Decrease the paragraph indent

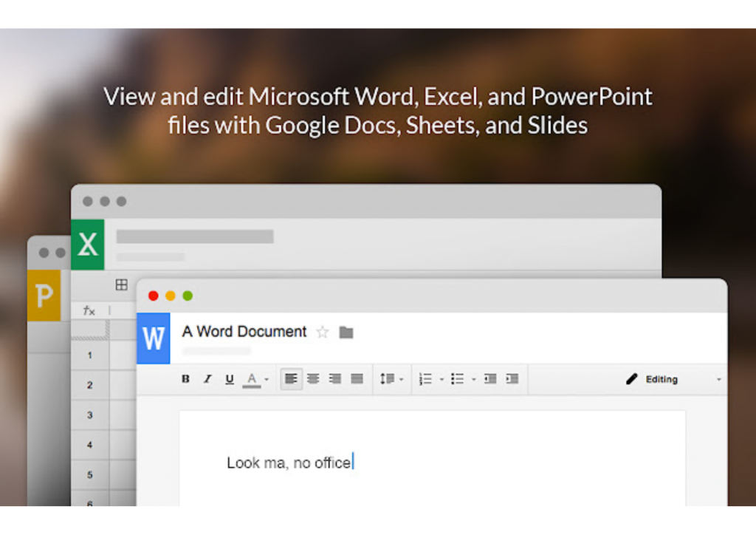tap(490, 378)
